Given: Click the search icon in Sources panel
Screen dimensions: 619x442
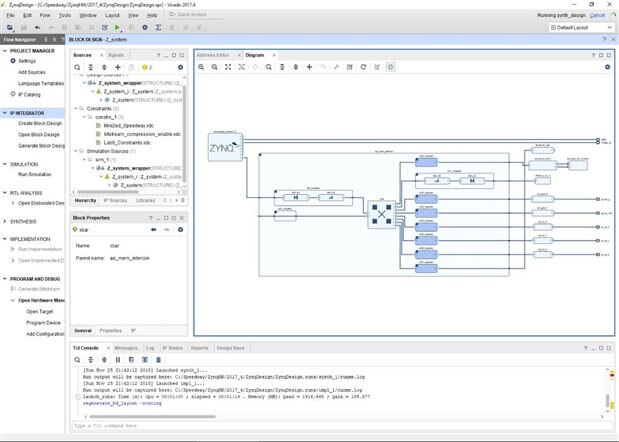Looking at the screenshot, I should (x=78, y=67).
